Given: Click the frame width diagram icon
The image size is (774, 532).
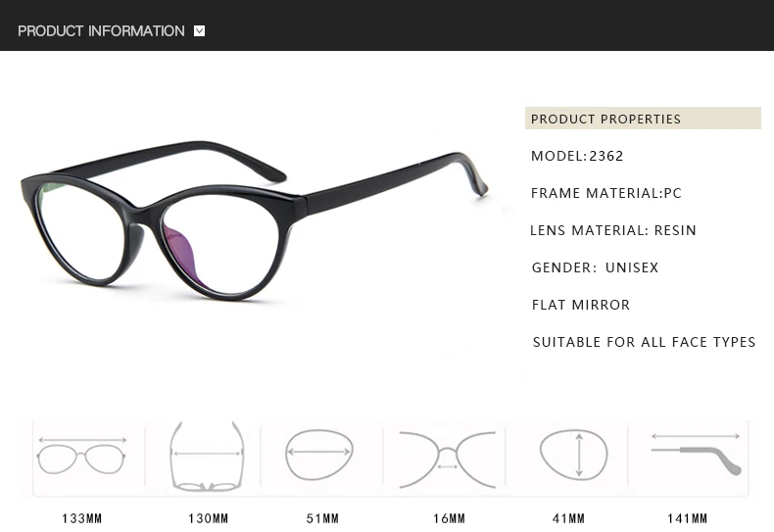Looking at the screenshot, I should [81, 455].
